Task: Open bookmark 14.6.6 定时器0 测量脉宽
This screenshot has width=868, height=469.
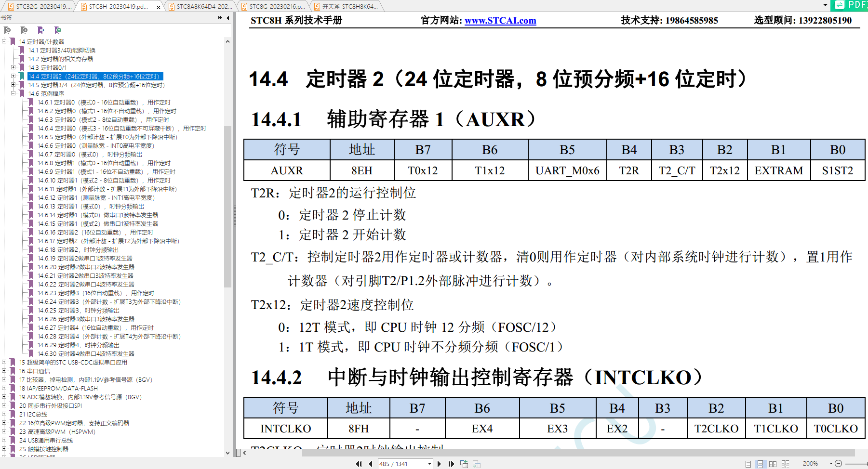Action: pos(96,145)
